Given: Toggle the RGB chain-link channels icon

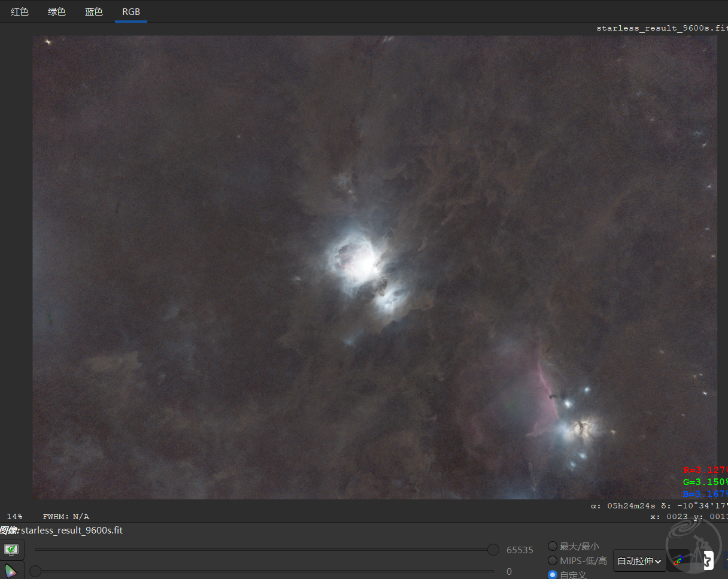Looking at the screenshot, I should tap(678, 561).
